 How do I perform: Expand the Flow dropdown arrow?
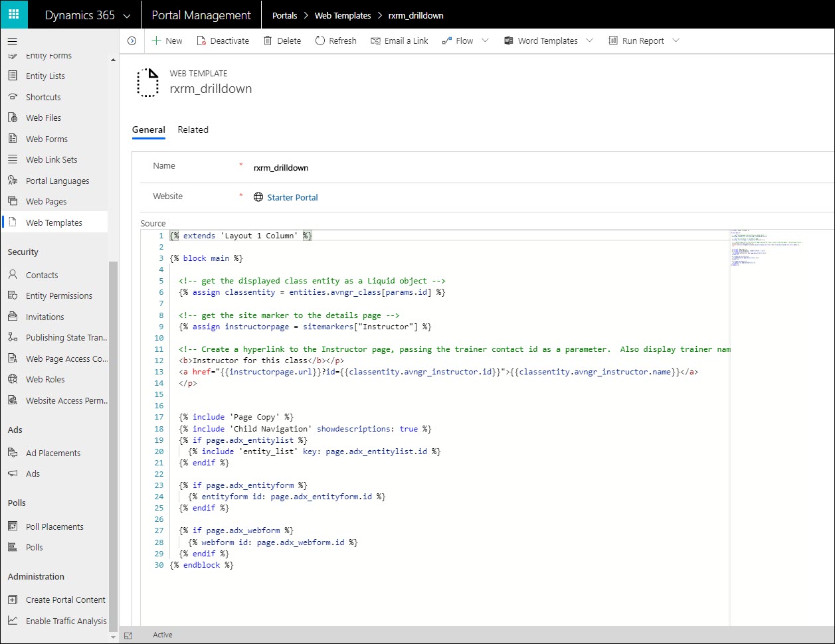tap(485, 41)
